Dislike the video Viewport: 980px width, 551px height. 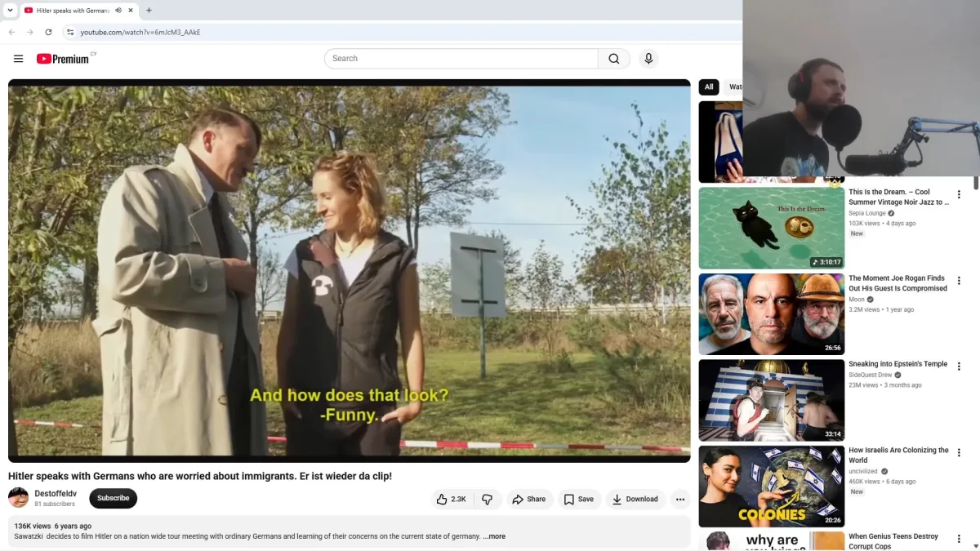point(487,500)
